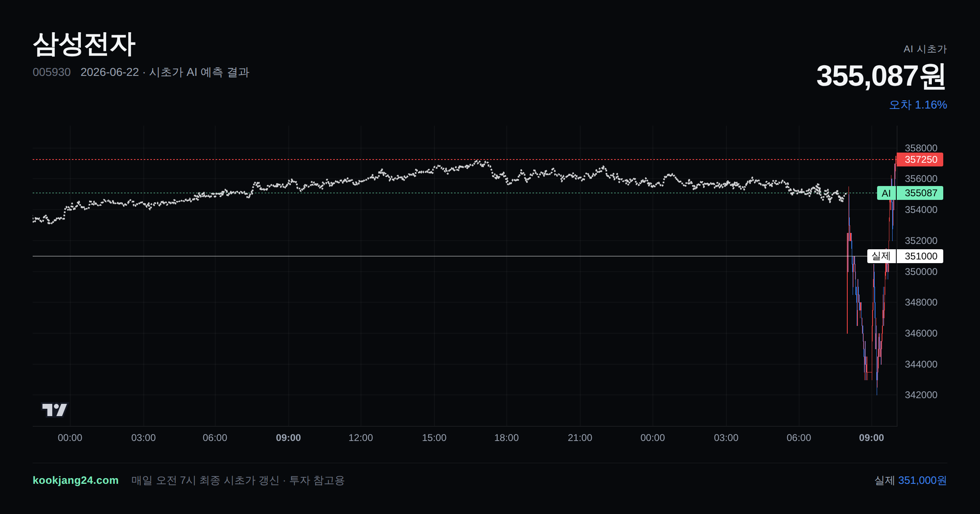Click the AI 시초가 label

tap(925, 49)
